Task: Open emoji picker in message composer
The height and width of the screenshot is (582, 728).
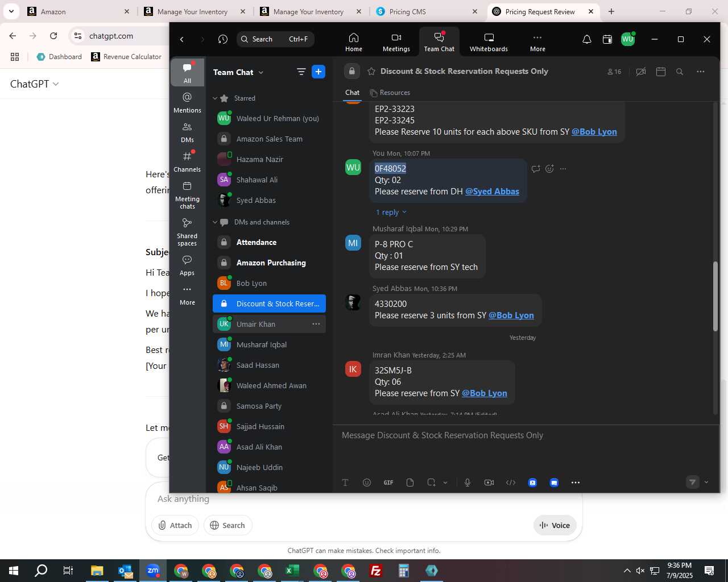Action: [x=367, y=483]
